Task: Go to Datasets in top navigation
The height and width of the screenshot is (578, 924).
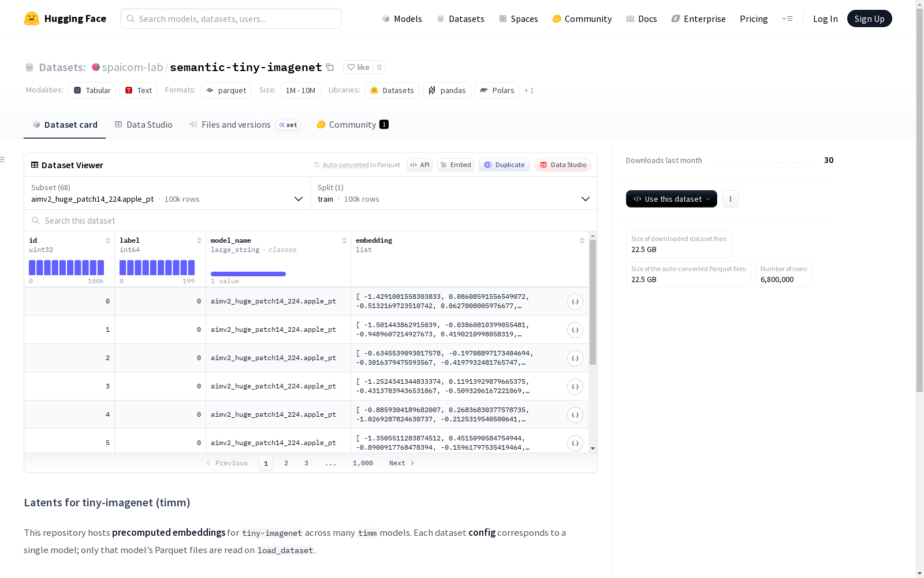Action: point(461,18)
